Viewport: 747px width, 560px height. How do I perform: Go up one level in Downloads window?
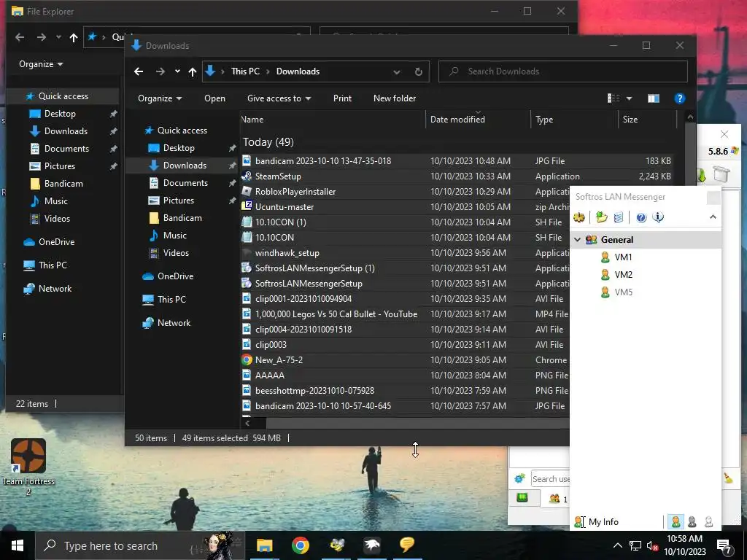pos(192,71)
